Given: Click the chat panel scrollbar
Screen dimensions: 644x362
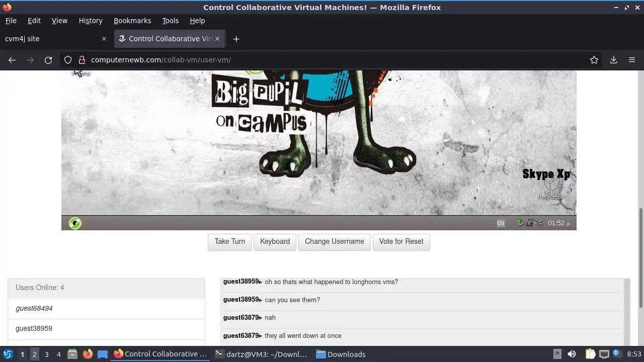Looking at the screenshot, I should pos(626,312).
